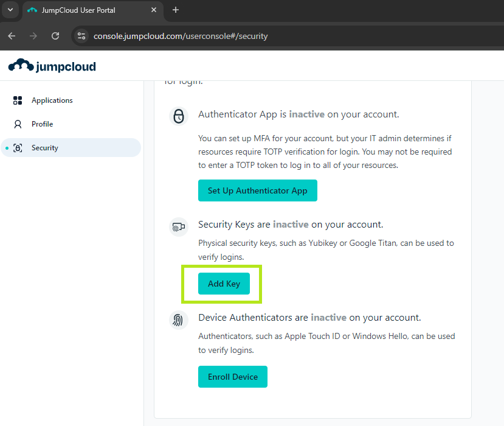Click 'Security Keys are inactive' heading

coord(291,225)
